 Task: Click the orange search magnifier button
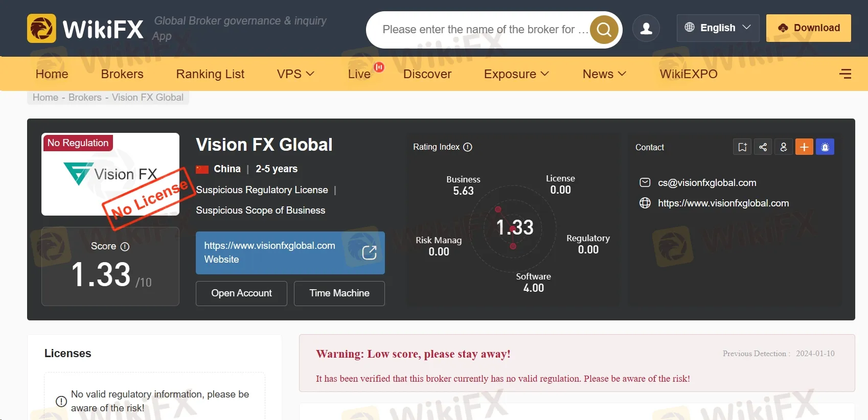coord(604,30)
